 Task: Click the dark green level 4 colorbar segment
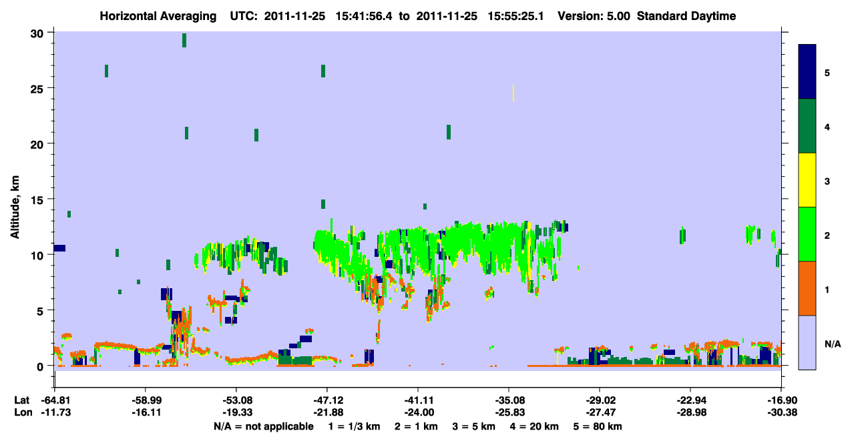[807, 126]
